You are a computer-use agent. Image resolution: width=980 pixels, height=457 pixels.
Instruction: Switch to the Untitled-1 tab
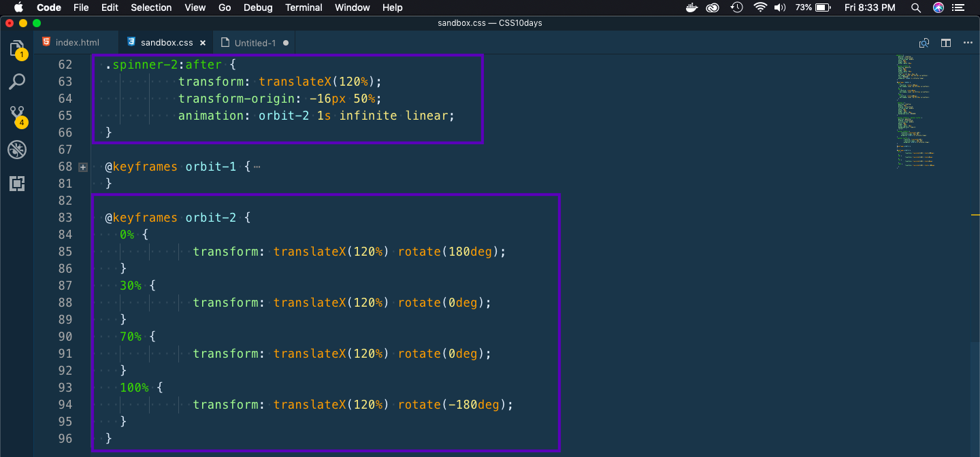[x=255, y=43]
